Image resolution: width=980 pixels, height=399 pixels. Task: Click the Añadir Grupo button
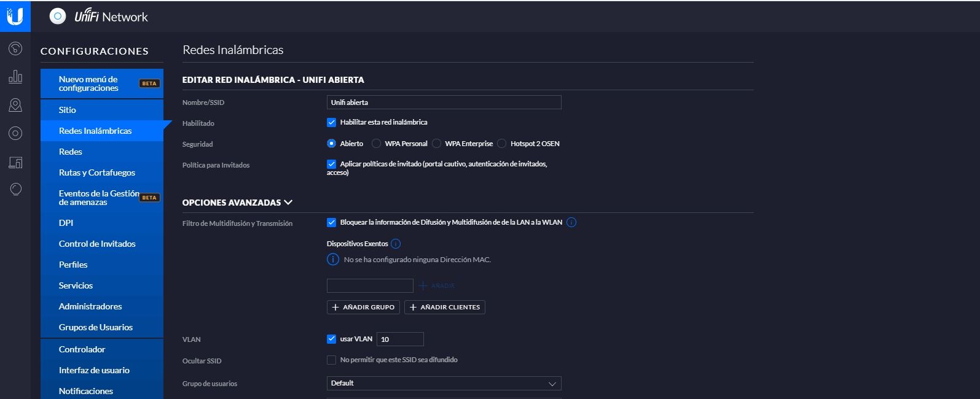(x=363, y=307)
